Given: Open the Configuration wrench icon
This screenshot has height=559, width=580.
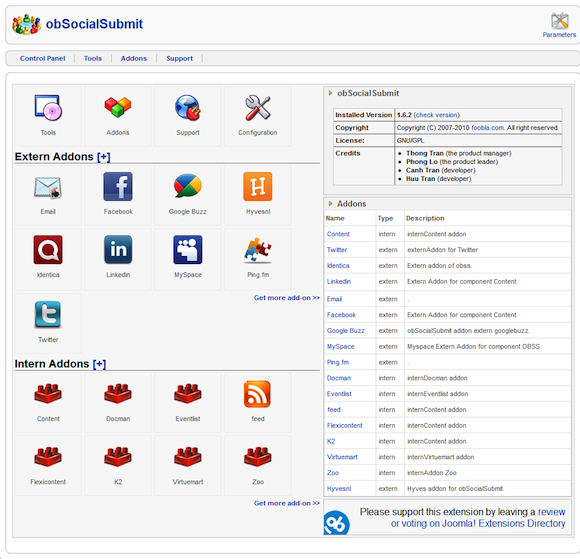Looking at the screenshot, I should click(258, 108).
